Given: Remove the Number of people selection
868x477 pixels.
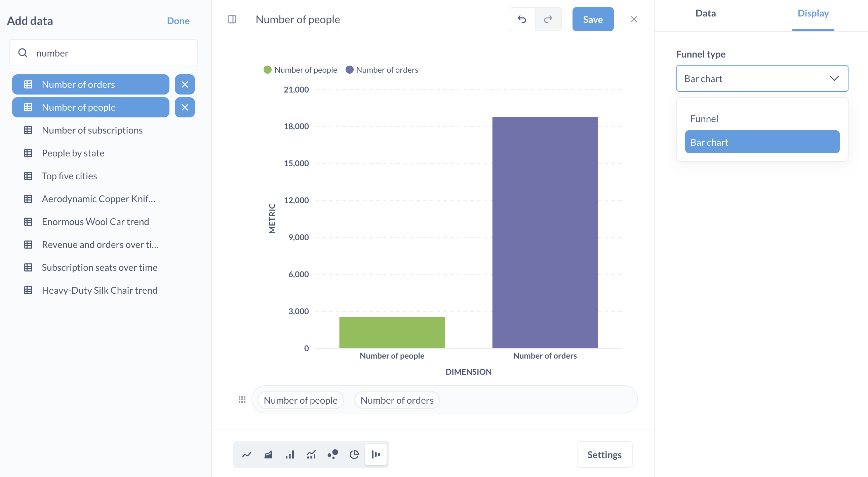Looking at the screenshot, I should point(185,107).
